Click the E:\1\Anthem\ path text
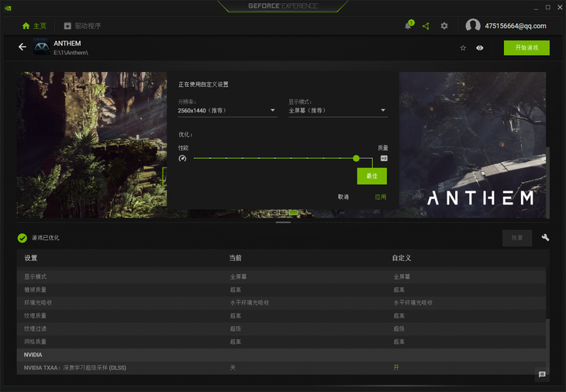This screenshot has height=392, width=566. point(71,53)
